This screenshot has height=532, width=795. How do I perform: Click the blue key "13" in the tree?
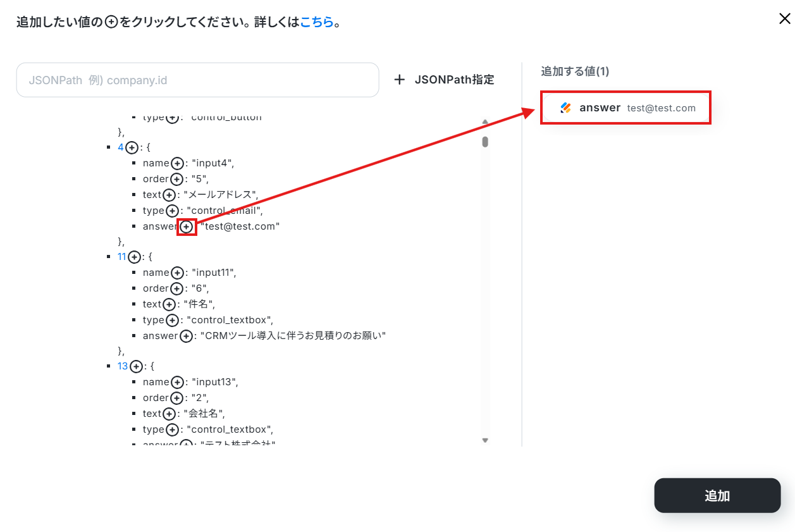point(123,366)
